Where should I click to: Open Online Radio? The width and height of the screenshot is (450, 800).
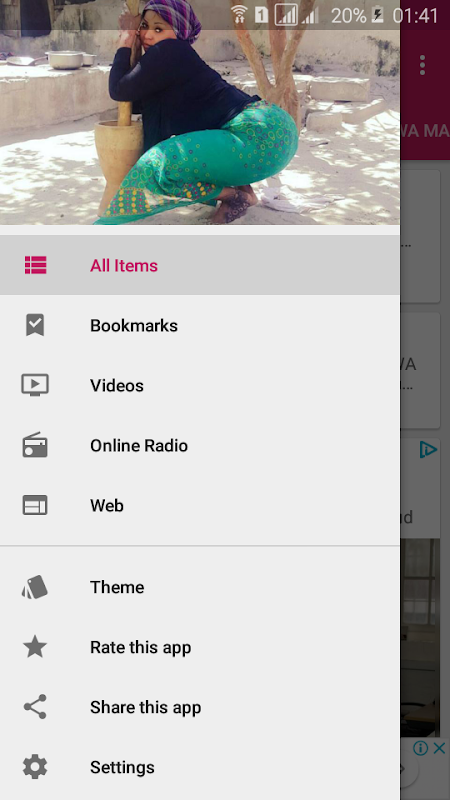pyautogui.click(x=200, y=445)
